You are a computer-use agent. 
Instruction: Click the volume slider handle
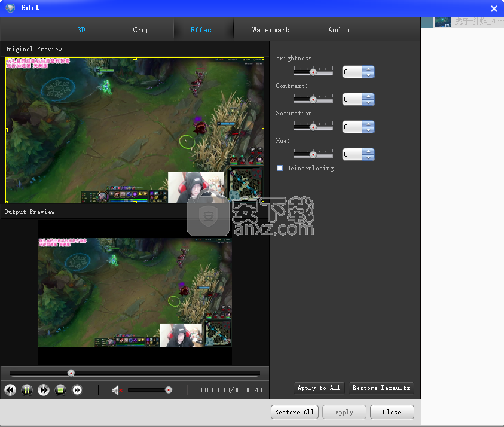tap(169, 390)
